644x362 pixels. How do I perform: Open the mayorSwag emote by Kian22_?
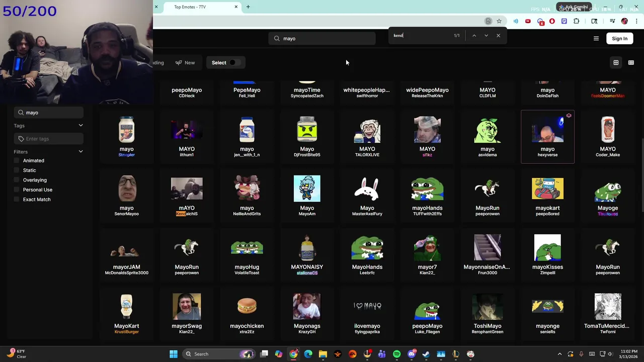point(187,314)
